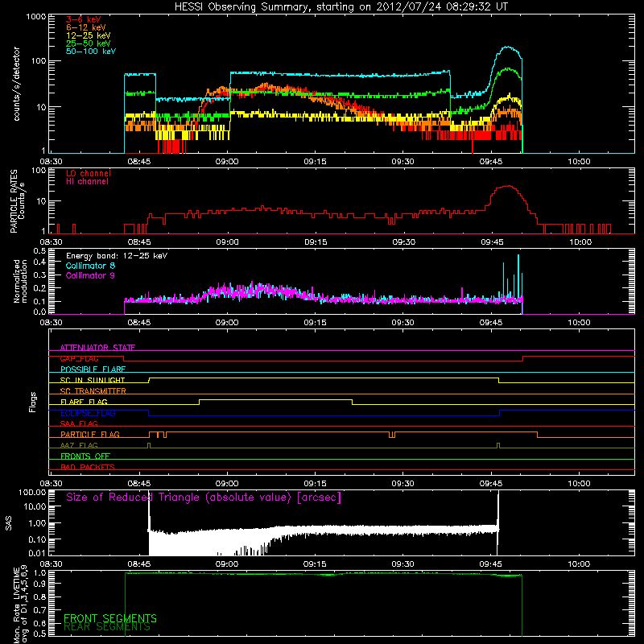The height and width of the screenshot is (644, 644).
Task: Click the GAP_FLAG label
Action: (79, 358)
